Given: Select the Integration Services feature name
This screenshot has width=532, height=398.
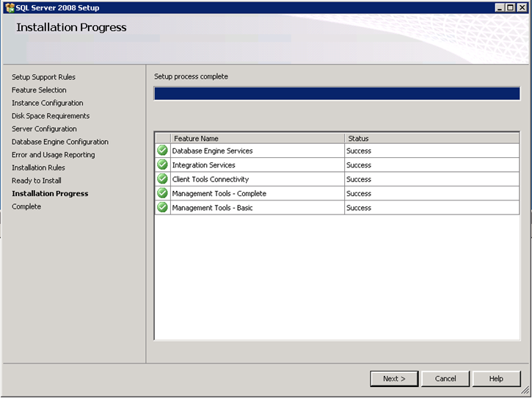Looking at the screenshot, I should pyautogui.click(x=203, y=165).
